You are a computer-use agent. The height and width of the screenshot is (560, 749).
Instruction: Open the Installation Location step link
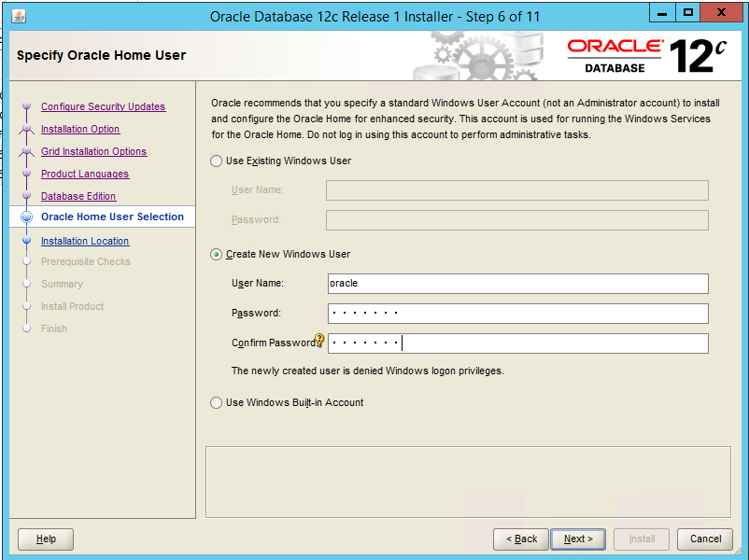pos(85,242)
